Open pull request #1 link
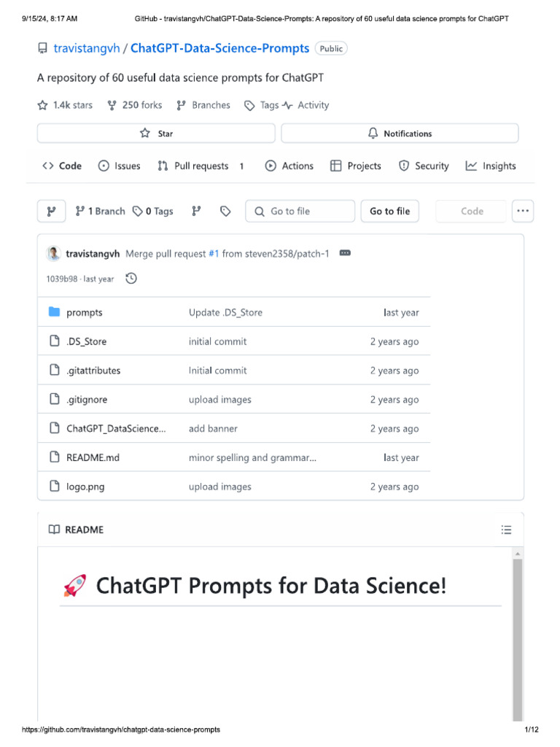The width and height of the screenshot is (560, 747). 214,253
